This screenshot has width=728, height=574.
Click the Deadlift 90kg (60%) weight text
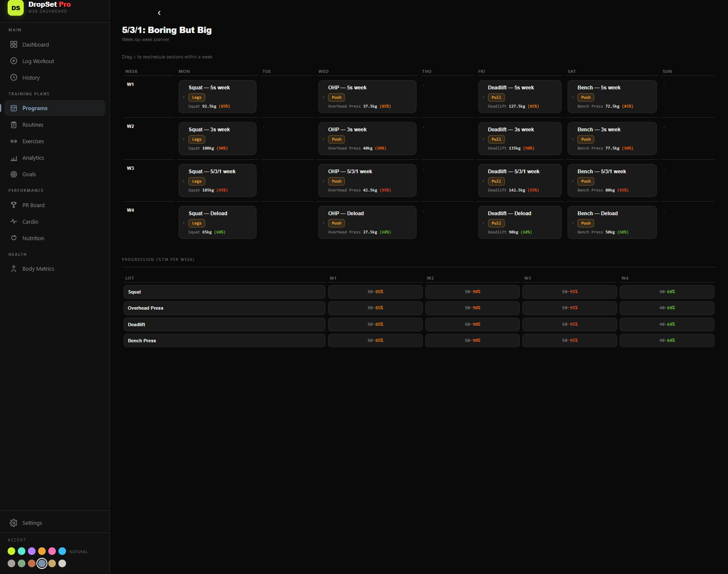click(510, 232)
